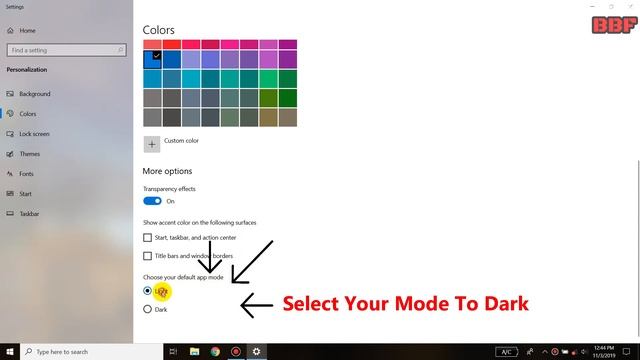Add a Custom color with plus button
Screen dimensions: 640x360
152,144
